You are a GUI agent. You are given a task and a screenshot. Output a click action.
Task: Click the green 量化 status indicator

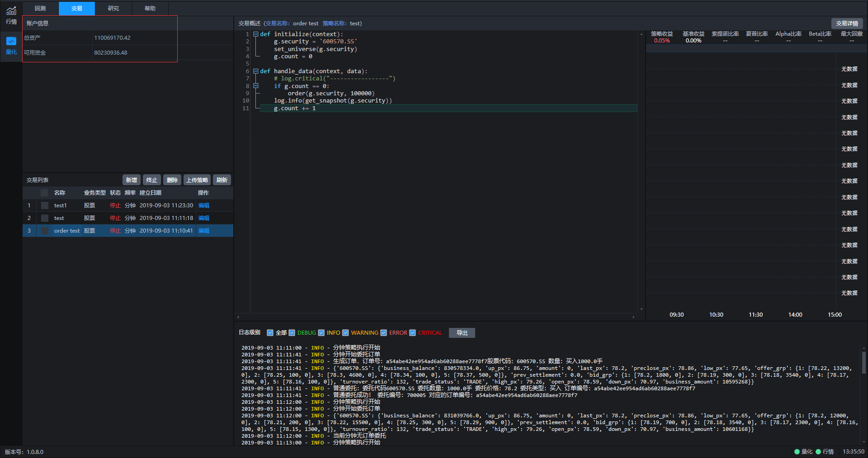point(803,452)
